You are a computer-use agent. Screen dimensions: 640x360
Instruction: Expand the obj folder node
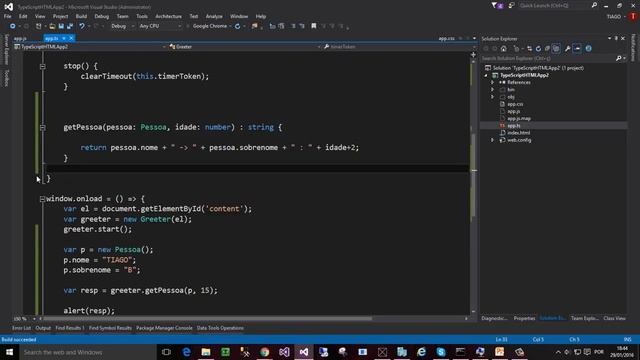pos(493,97)
